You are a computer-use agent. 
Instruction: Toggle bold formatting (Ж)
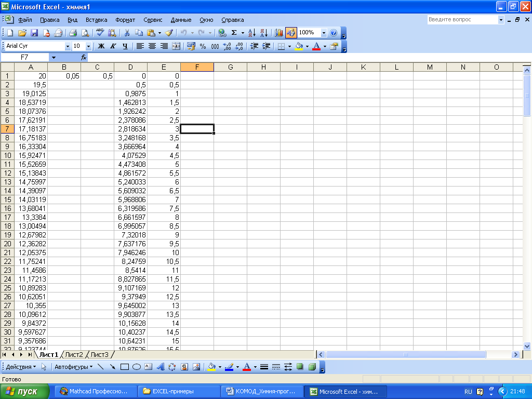(x=101, y=46)
